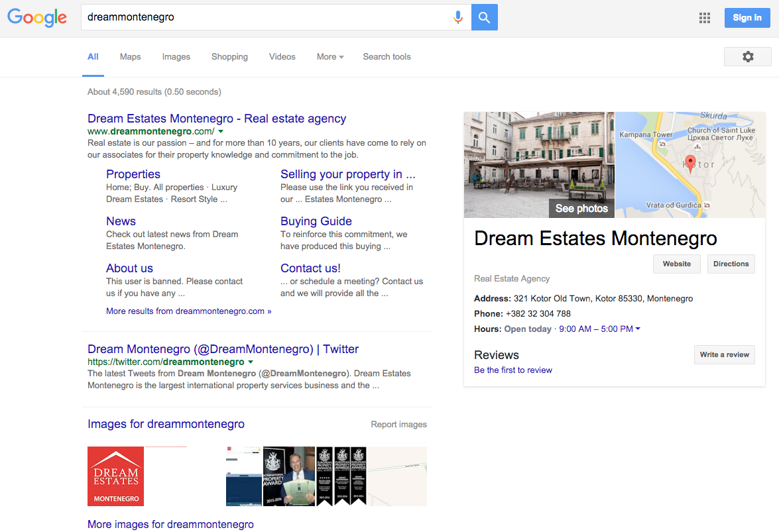
Task: Expand the More search categories dropdown
Action: coord(330,56)
